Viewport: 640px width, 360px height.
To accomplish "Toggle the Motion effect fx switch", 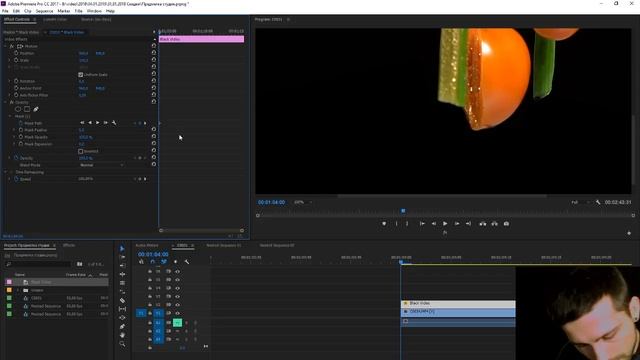I will [11, 46].
